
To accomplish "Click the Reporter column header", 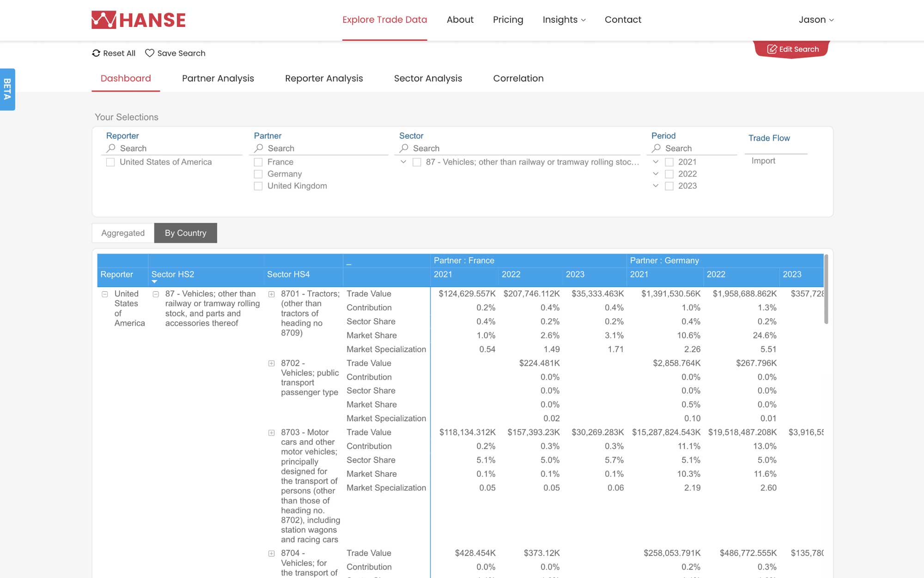I will click(117, 274).
